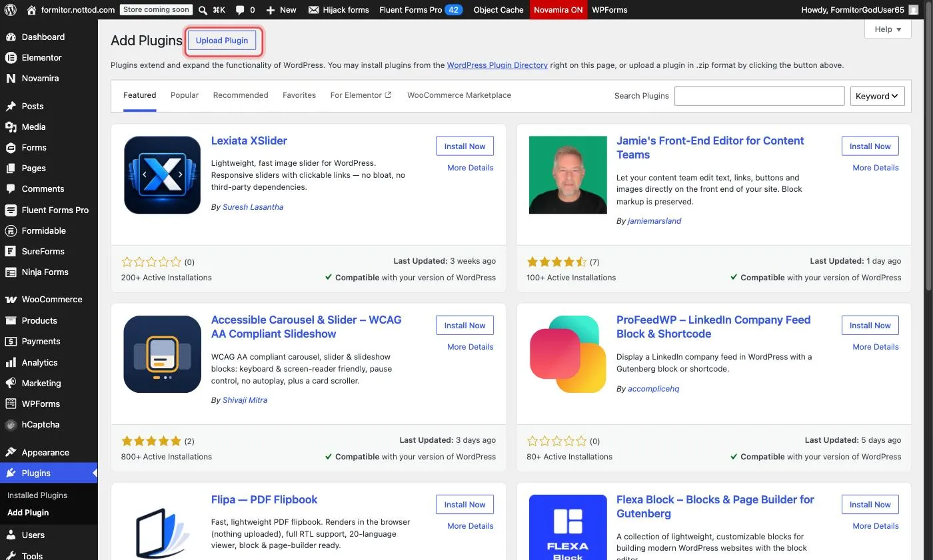Click the Upload Plugin button
This screenshot has height=560, width=933.
pos(222,41)
